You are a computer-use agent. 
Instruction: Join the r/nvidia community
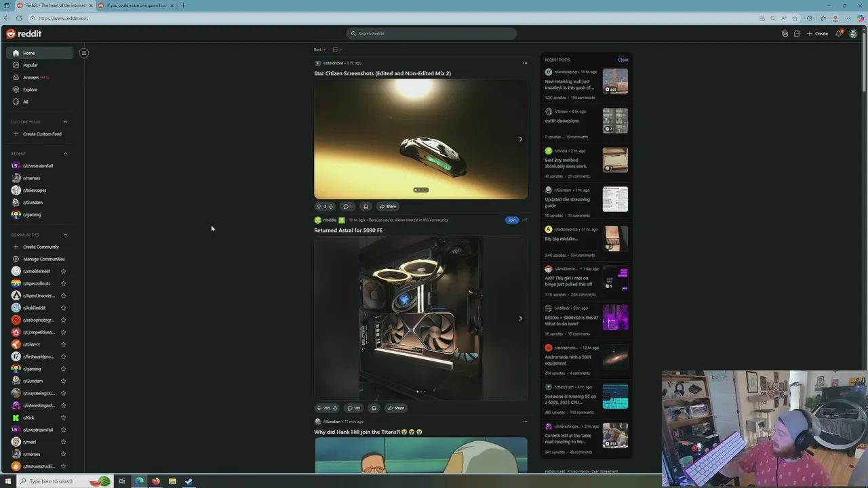512,220
